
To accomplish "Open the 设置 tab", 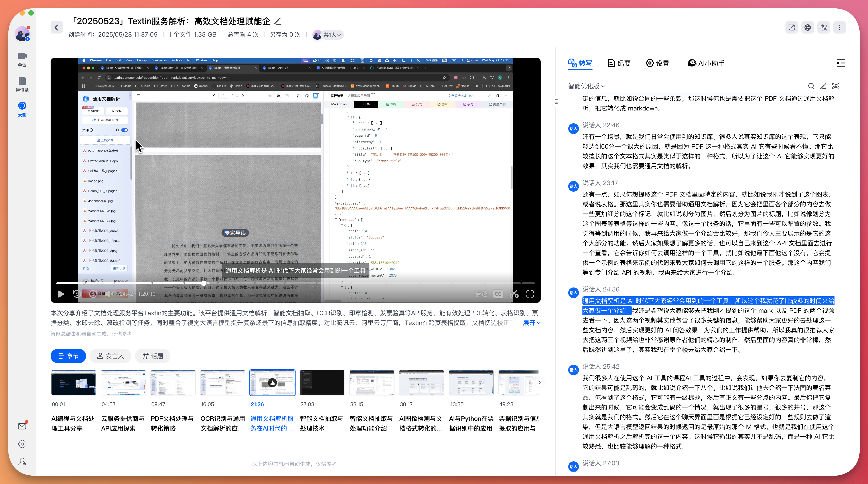I will click(657, 63).
